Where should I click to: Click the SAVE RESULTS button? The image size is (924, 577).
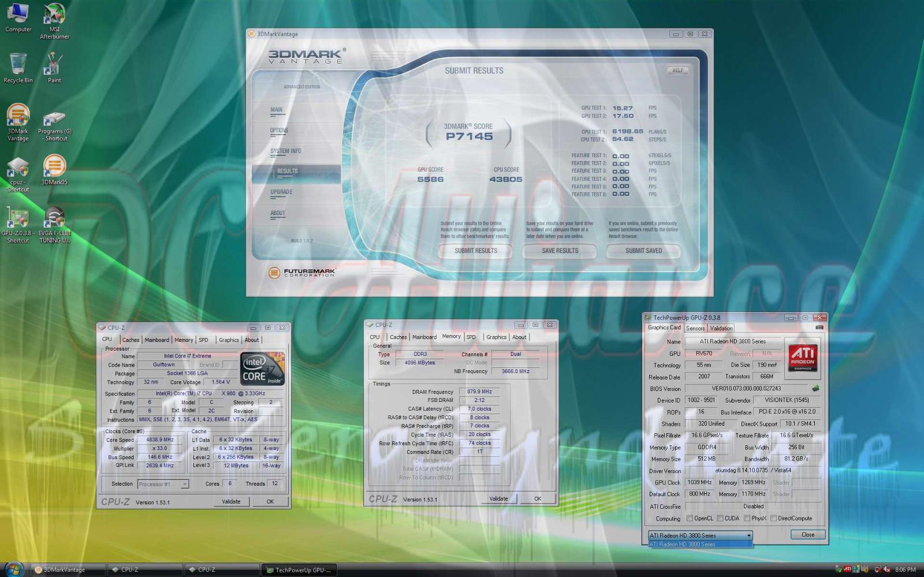tap(560, 251)
